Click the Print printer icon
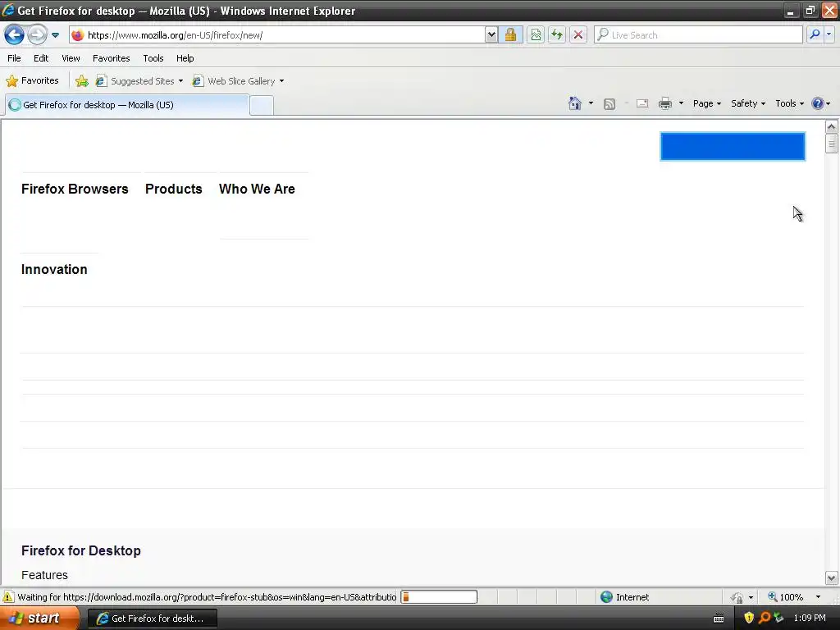Screen dimensions: 840x630 coord(664,103)
